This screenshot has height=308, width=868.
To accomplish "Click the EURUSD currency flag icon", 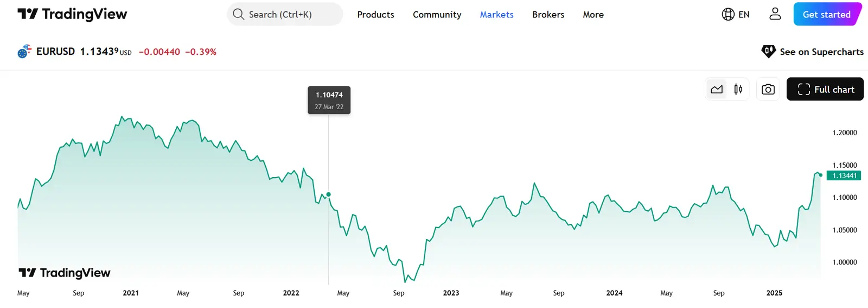I will [24, 52].
